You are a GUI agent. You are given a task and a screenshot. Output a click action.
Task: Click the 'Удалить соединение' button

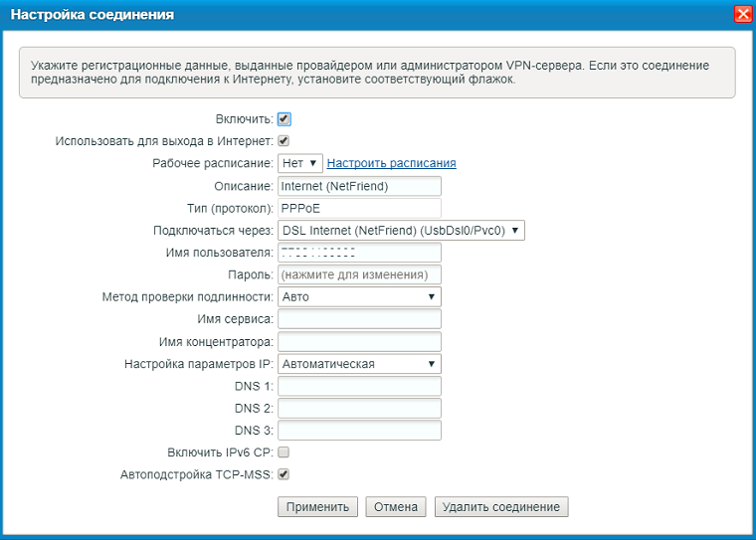pos(501,507)
